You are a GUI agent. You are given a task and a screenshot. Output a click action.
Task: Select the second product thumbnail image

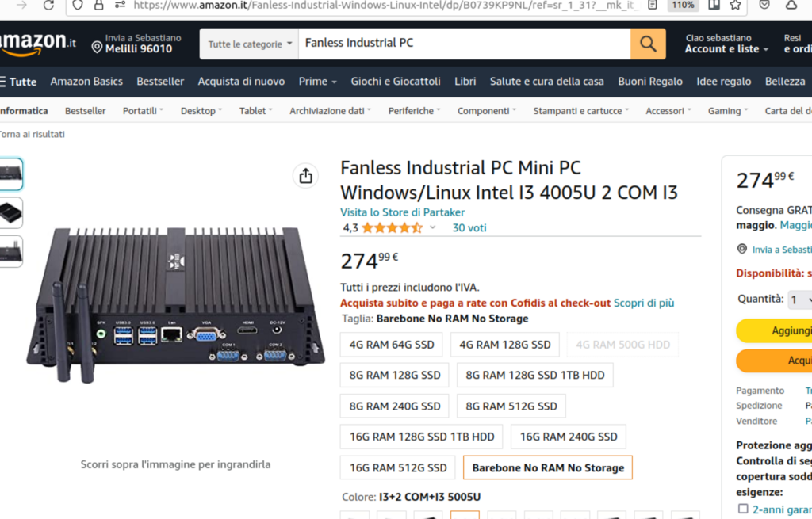point(11,212)
